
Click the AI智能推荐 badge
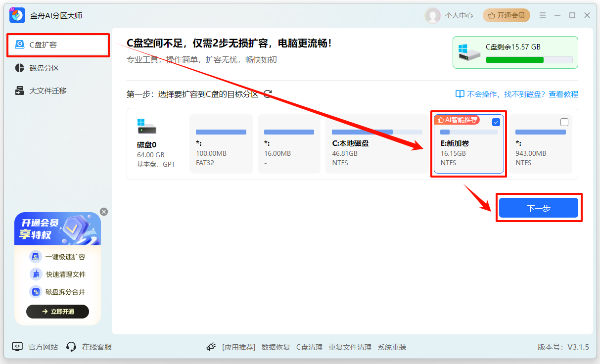457,120
